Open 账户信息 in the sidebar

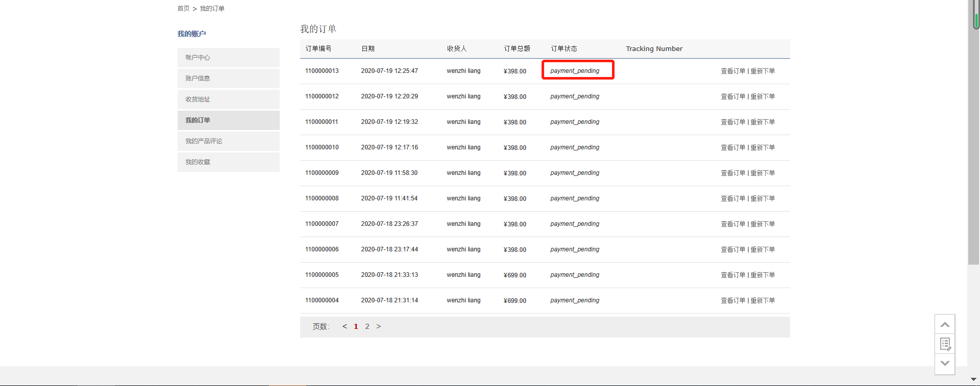pos(229,79)
